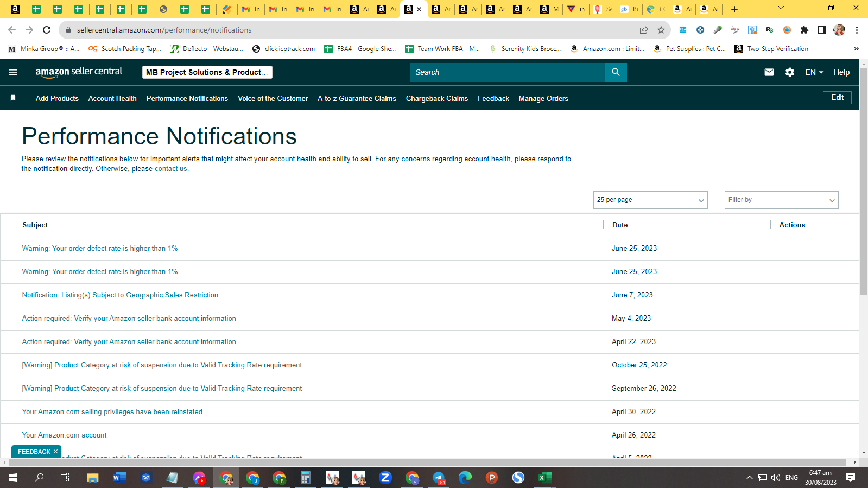Open the MB Project Solutions account switcher
The image size is (868, 488).
click(207, 72)
